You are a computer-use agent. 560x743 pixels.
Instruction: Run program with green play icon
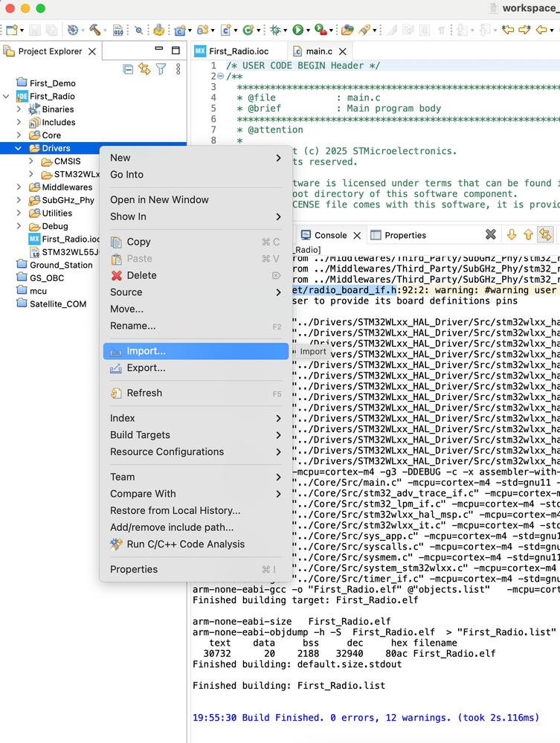(298, 30)
